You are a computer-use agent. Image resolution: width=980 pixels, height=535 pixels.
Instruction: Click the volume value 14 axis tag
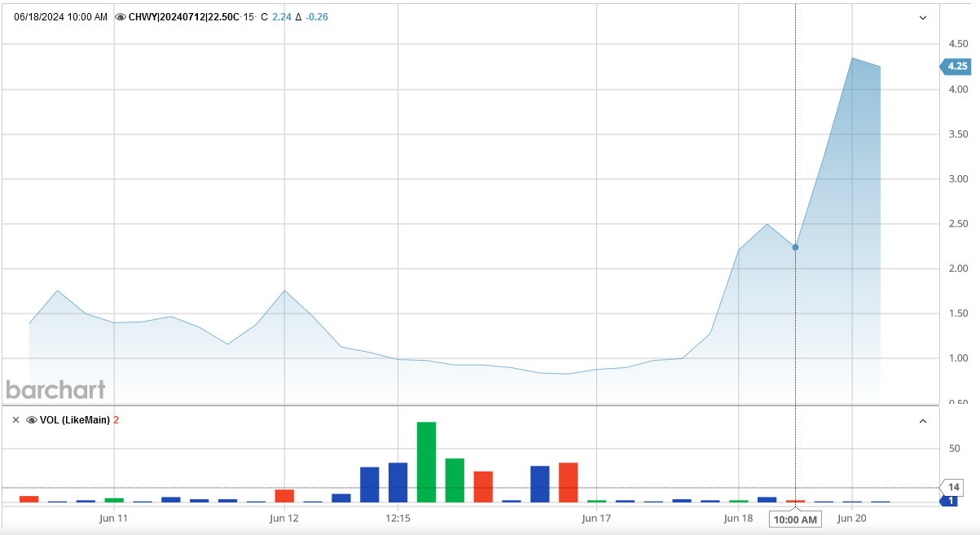click(x=955, y=487)
